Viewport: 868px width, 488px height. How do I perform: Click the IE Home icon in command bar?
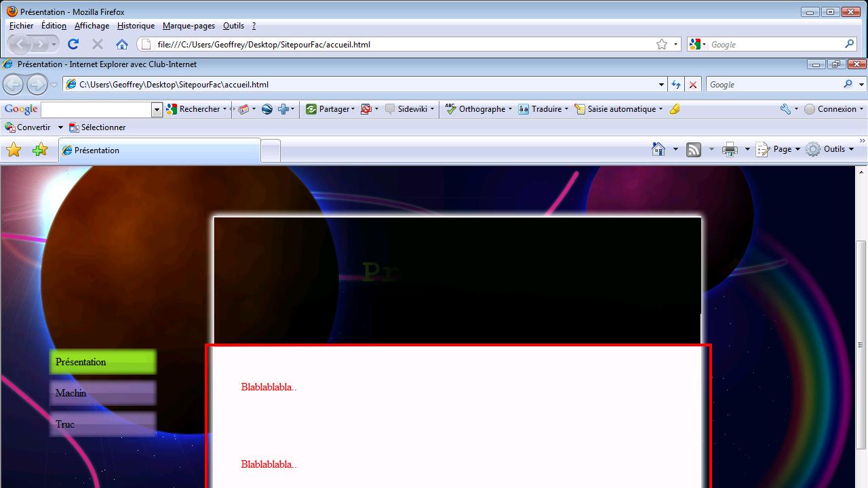coord(658,149)
